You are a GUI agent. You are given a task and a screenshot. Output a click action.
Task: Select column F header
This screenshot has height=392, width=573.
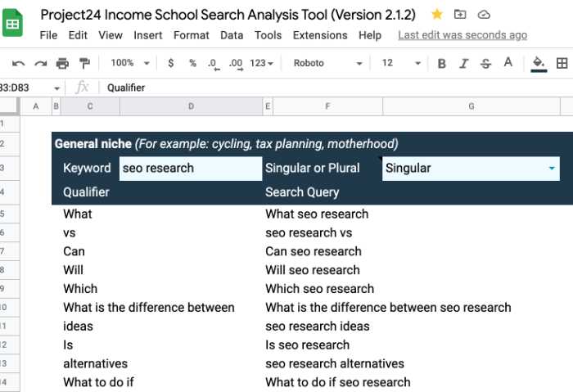[327, 106]
